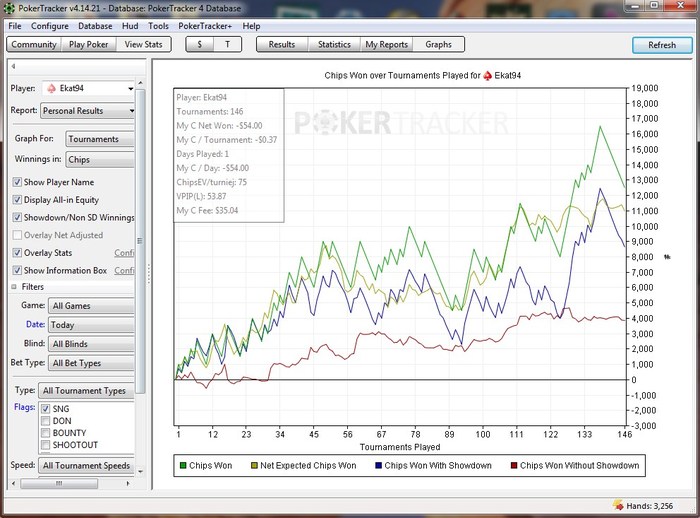The image size is (700, 518).
Task: Check the SHOOTOUT flag
Action: pos(45,445)
